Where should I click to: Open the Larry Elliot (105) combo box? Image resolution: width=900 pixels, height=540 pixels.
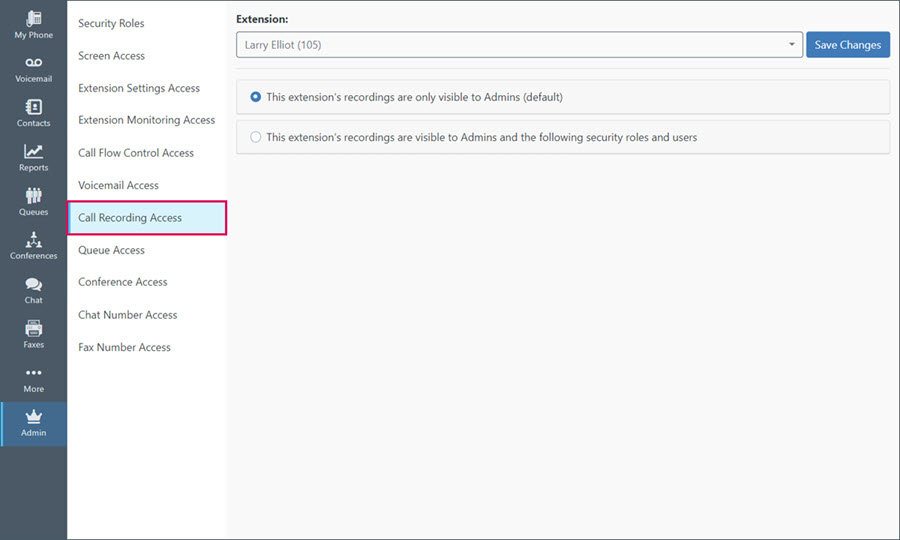click(x=519, y=45)
